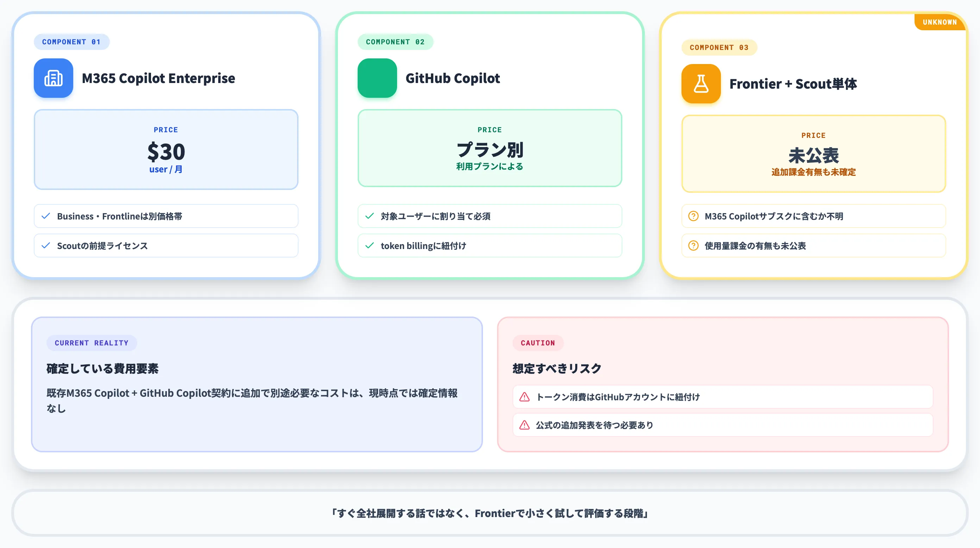Image resolution: width=980 pixels, height=548 pixels.
Task: Click the checkmark beside token billingに紐付け
Action: coord(369,246)
